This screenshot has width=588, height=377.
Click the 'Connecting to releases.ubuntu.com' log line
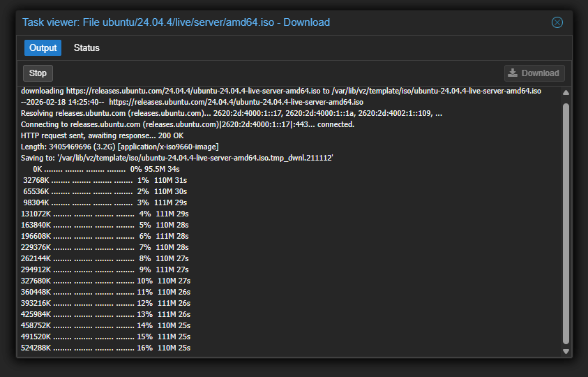[188, 124]
